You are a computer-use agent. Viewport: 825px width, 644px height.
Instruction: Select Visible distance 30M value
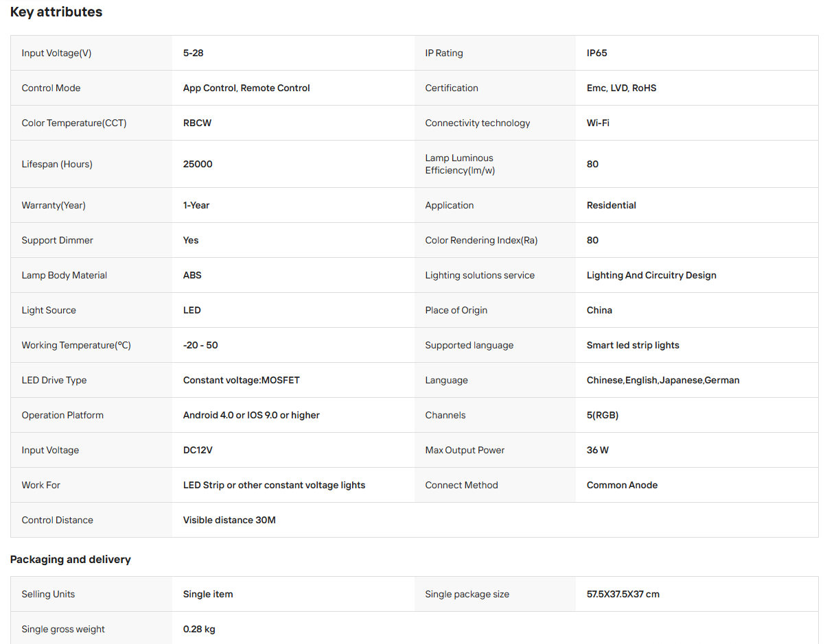point(229,520)
